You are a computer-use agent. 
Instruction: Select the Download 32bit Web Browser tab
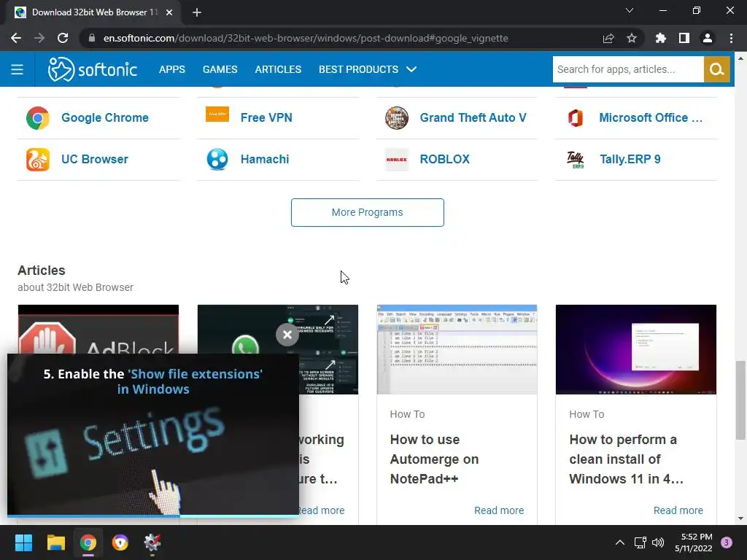tap(94, 12)
